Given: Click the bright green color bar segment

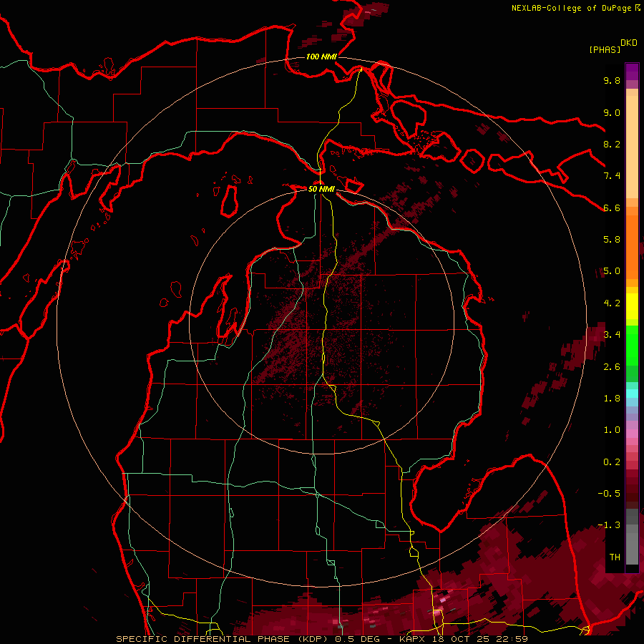Looking at the screenshot, I should (632, 346).
